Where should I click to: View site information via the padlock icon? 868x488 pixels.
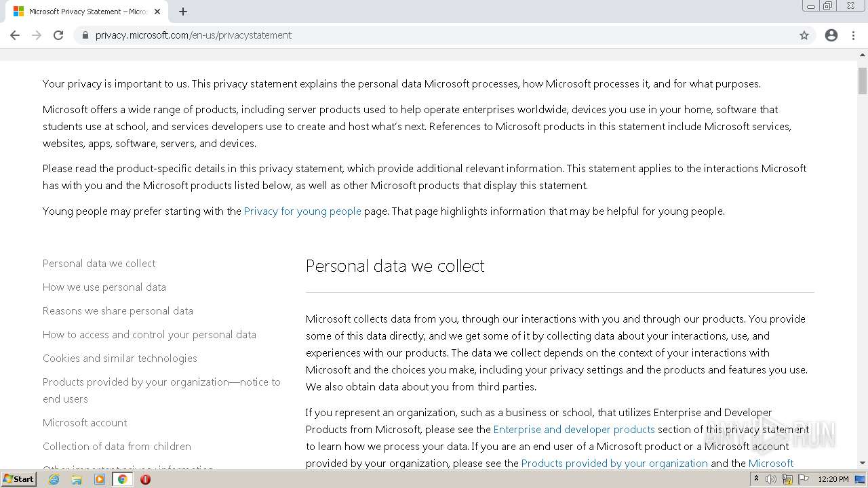85,35
